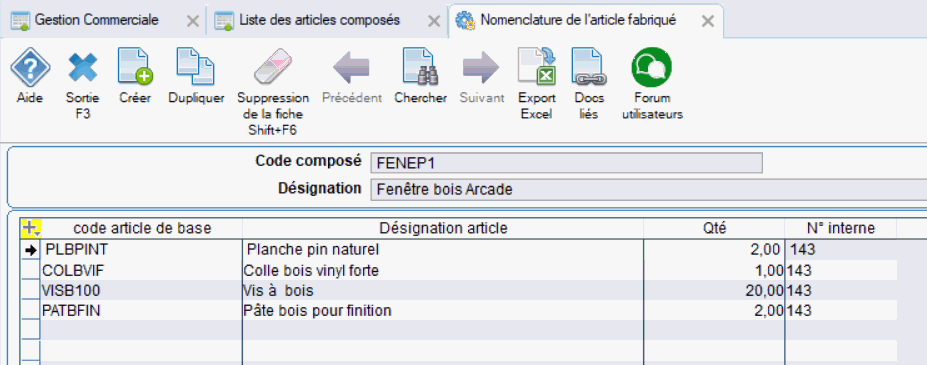Close the Nomenclature de l'article fabriqué tab
Viewport: 927px width, 365px height.
(708, 21)
